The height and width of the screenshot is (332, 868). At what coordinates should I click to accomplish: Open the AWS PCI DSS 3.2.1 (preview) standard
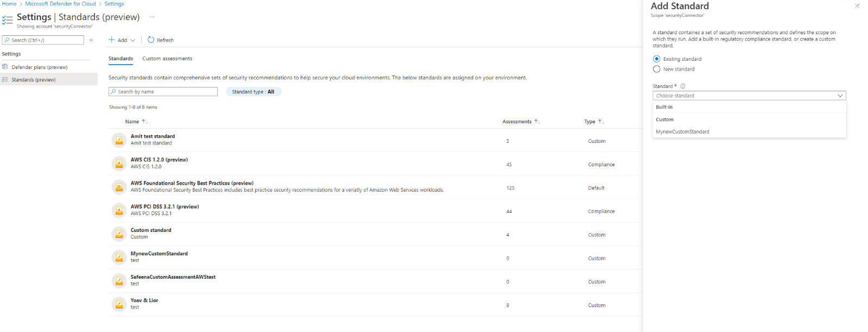pos(164,206)
